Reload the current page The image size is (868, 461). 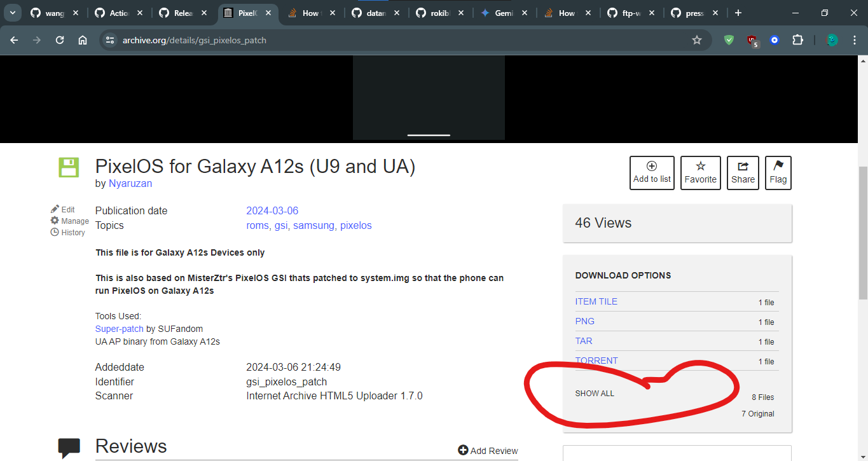60,40
